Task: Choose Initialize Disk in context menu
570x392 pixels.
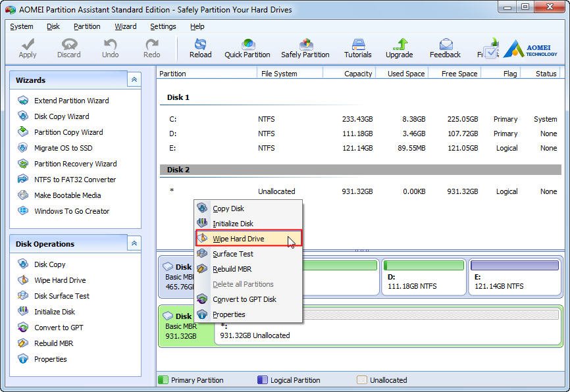Action: click(x=248, y=224)
